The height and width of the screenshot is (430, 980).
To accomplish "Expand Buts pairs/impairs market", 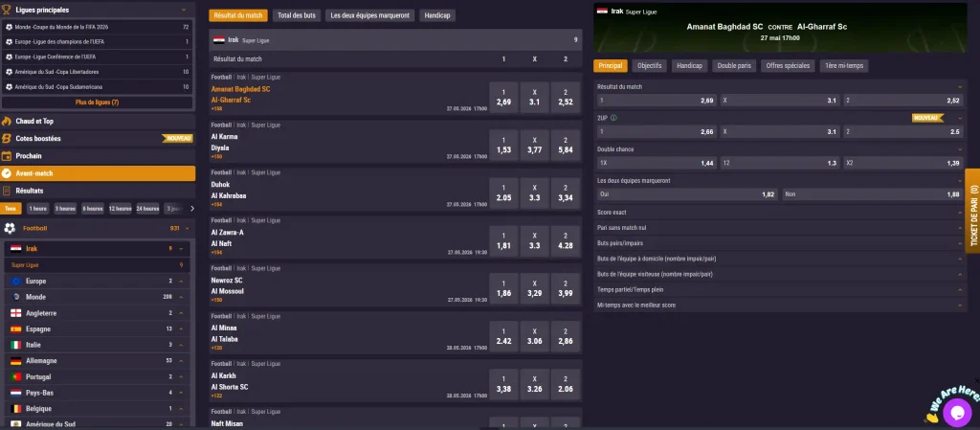I will [x=960, y=243].
